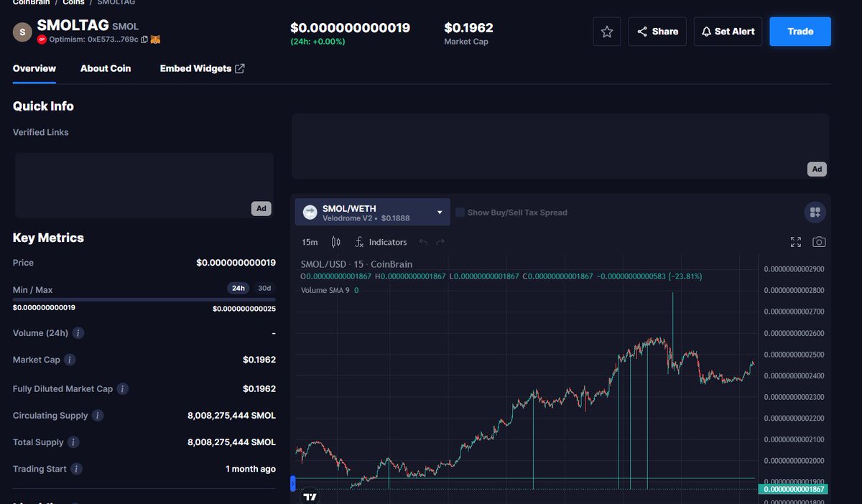The image size is (862, 504).
Task: Open the About Coin tab
Action: point(106,68)
